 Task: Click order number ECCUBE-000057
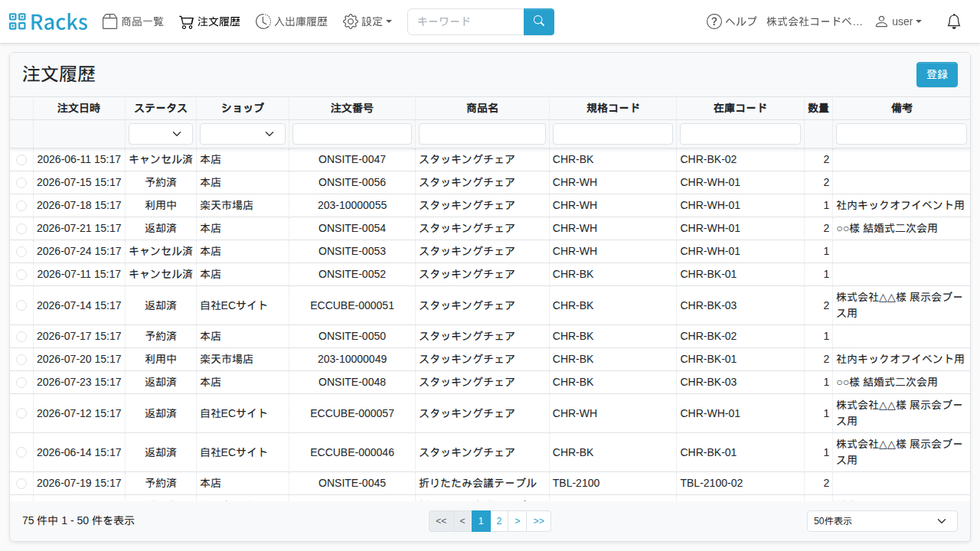[x=352, y=413]
